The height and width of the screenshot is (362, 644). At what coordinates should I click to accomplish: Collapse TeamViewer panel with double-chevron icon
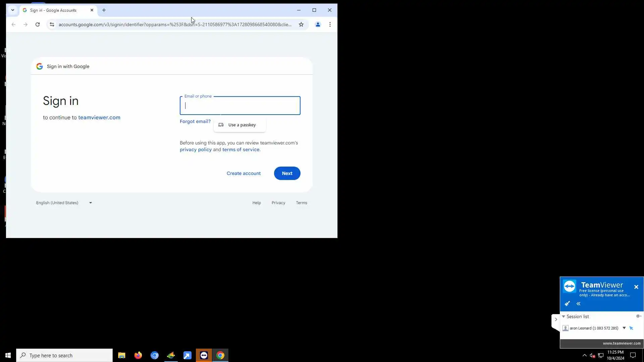coord(579,304)
